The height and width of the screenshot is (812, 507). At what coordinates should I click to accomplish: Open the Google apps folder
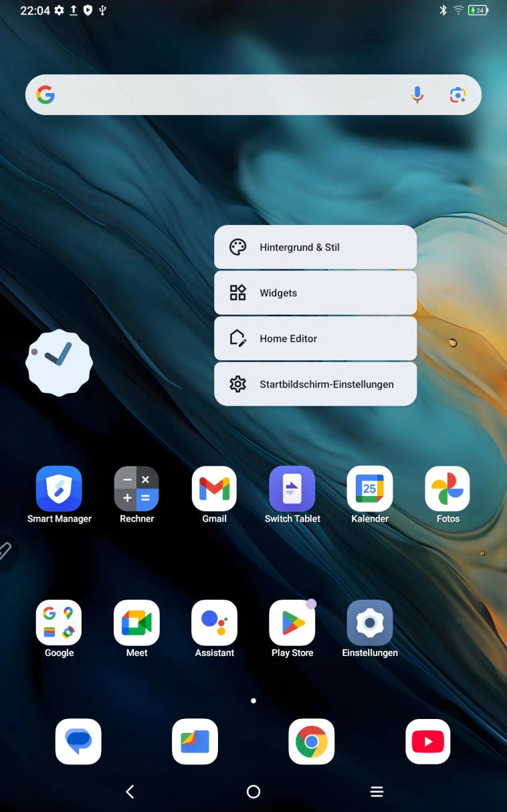point(59,623)
